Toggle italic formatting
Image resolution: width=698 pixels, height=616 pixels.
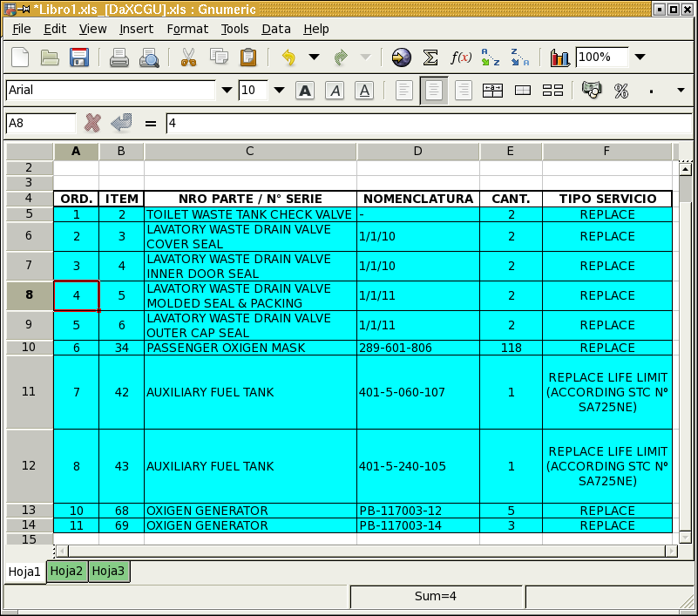coord(335,91)
